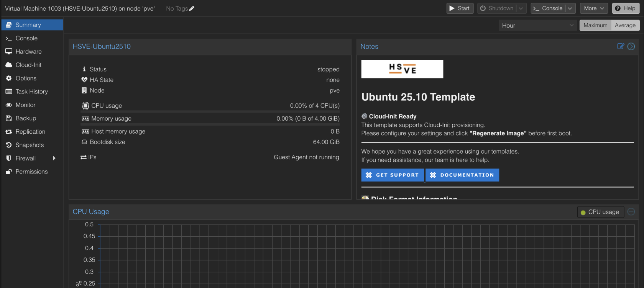Open the More actions dropdown

coord(594,8)
